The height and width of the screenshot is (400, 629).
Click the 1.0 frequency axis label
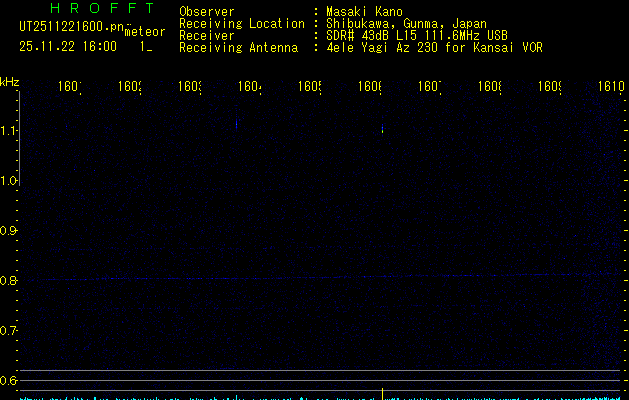[9, 181]
